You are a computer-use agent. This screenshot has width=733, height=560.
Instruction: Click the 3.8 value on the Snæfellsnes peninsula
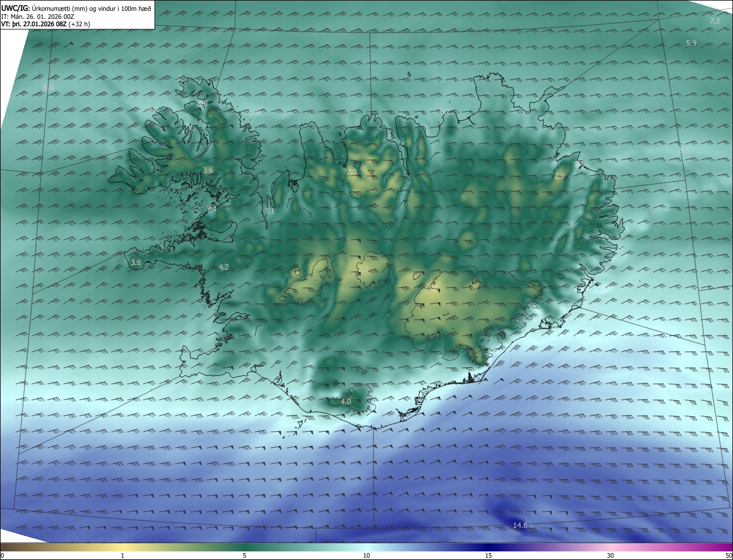click(x=136, y=263)
